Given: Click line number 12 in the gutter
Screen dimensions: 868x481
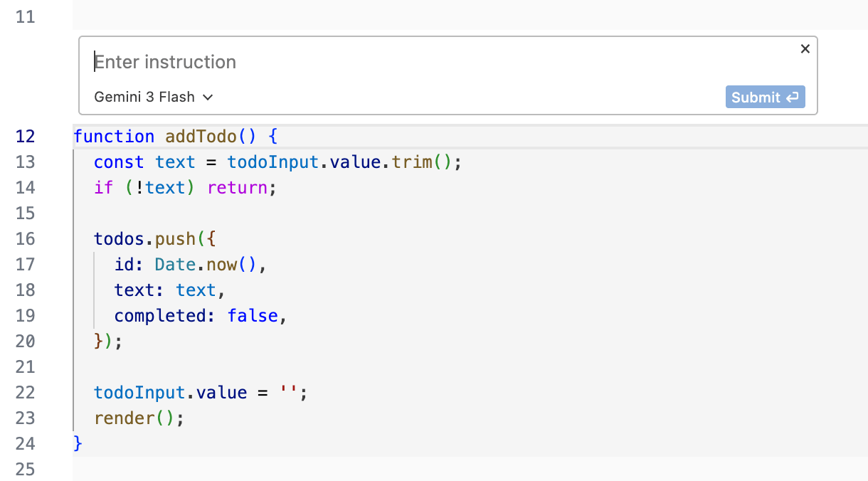Looking at the screenshot, I should click(25, 137).
